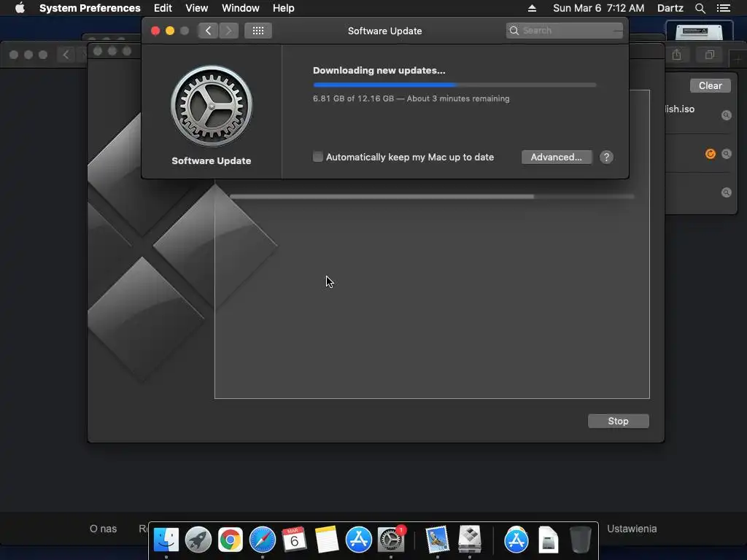Click the Safari share icon in background window
The image size is (747, 560).
tap(676, 55)
